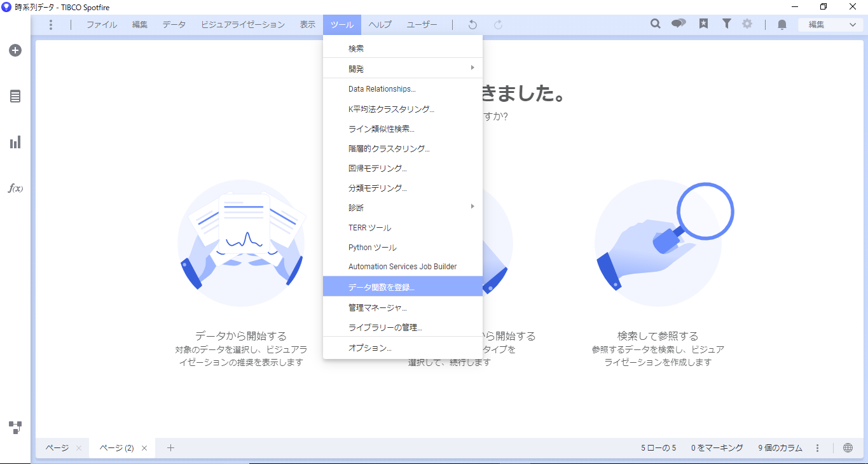Open the data canvas icon in sidebar
The image size is (868, 464).
[x=15, y=427]
